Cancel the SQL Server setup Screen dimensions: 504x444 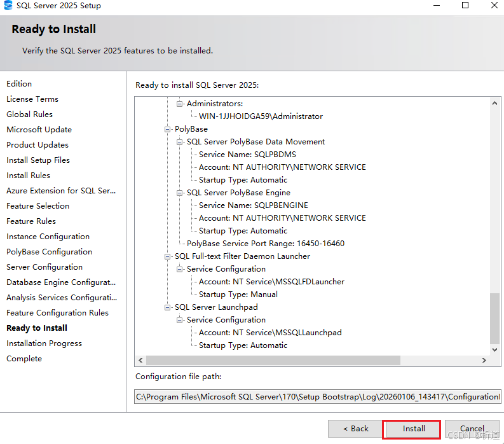click(472, 429)
